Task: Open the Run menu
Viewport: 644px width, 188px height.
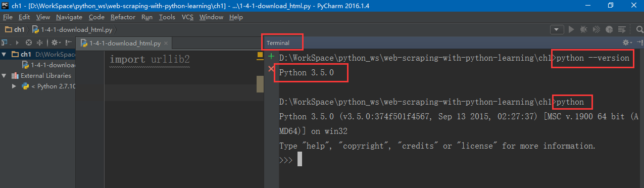Action: (x=147, y=17)
